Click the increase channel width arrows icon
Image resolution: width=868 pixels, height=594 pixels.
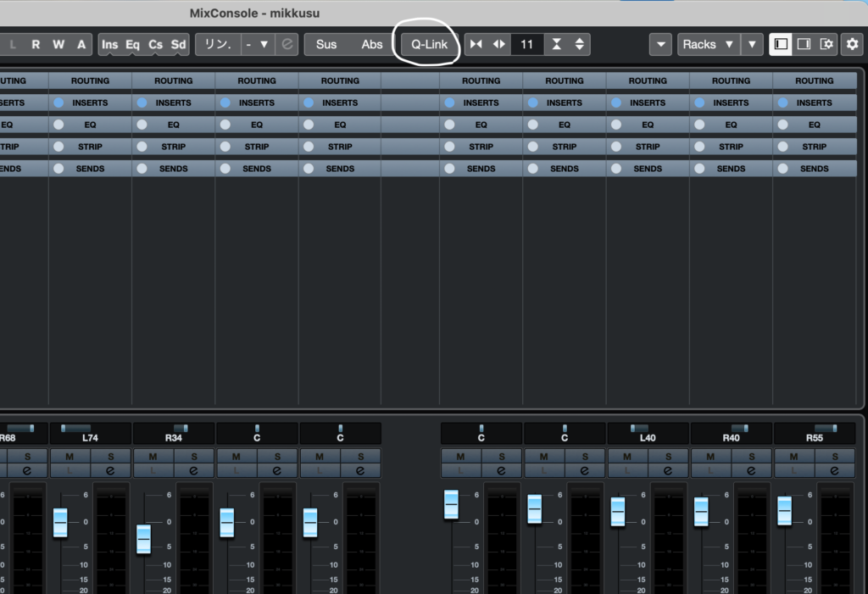[x=498, y=44]
